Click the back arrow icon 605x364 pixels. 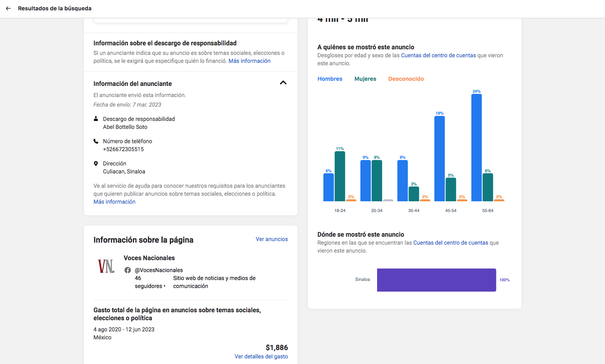coord(8,8)
